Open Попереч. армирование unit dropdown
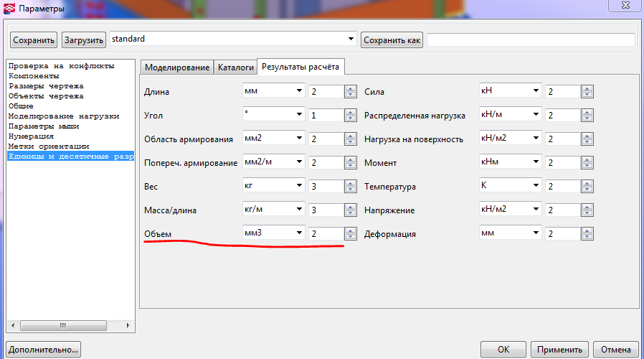Screen dimensions: 644x359 (x=273, y=162)
